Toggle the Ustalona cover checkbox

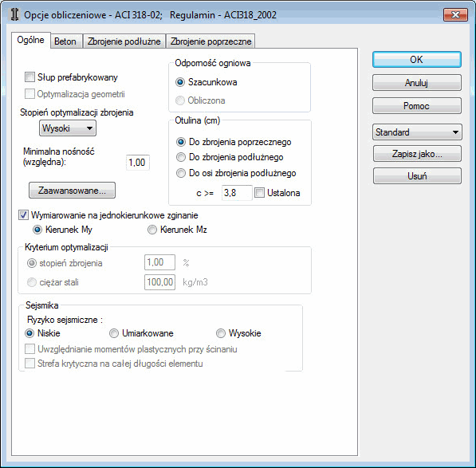259,193
